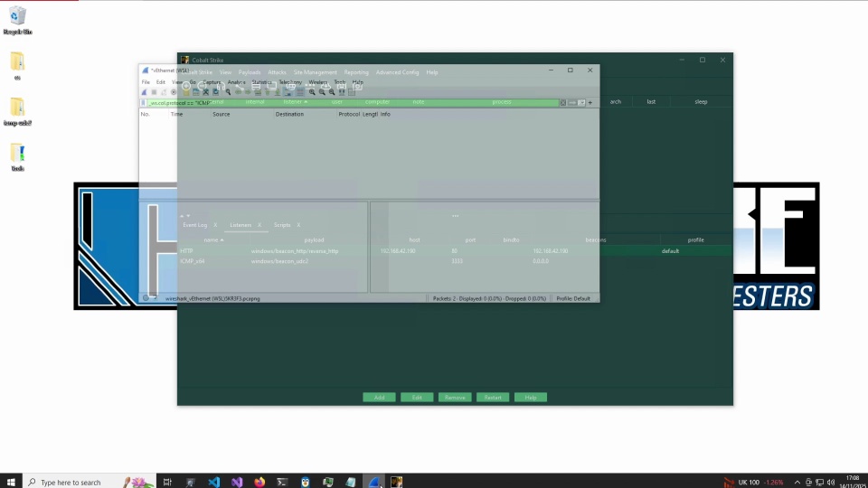
Task: Open Cobalt Strike Reporting menu
Action: pos(356,72)
